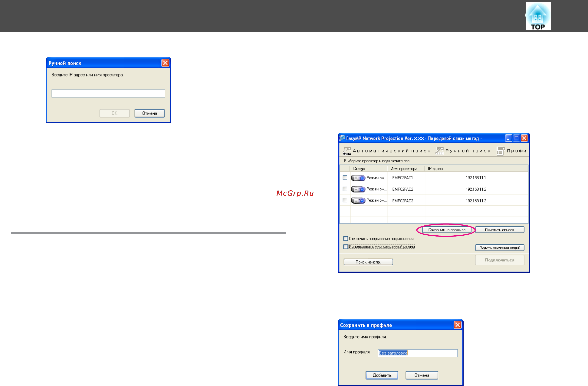Sort by 'IP-адрес' column header
Image resolution: width=588 pixels, height=386 pixels.
[x=476, y=169]
